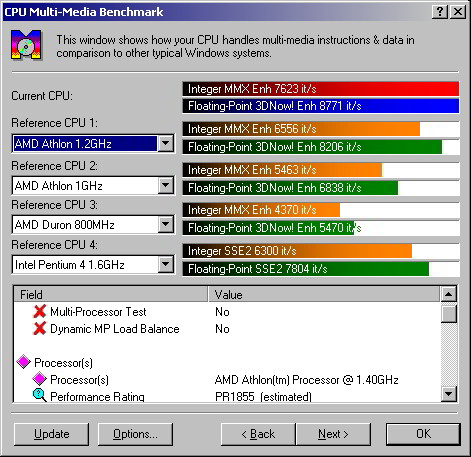Click the results list scrollbar thumb
471x457 pixels.
coord(449,314)
